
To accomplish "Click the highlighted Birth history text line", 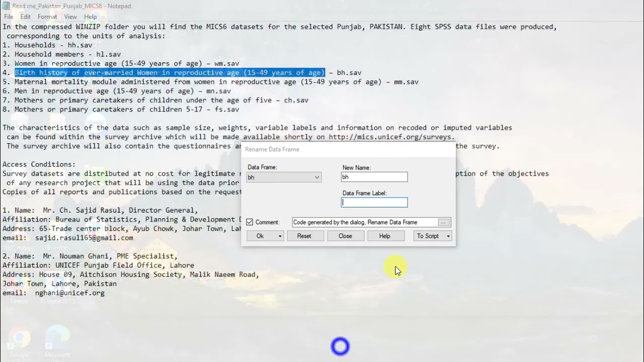I will (170, 73).
